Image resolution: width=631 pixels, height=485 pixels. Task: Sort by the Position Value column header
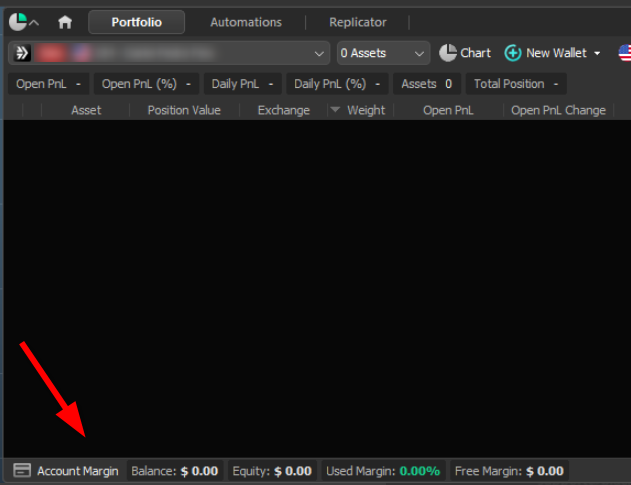(x=184, y=110)
